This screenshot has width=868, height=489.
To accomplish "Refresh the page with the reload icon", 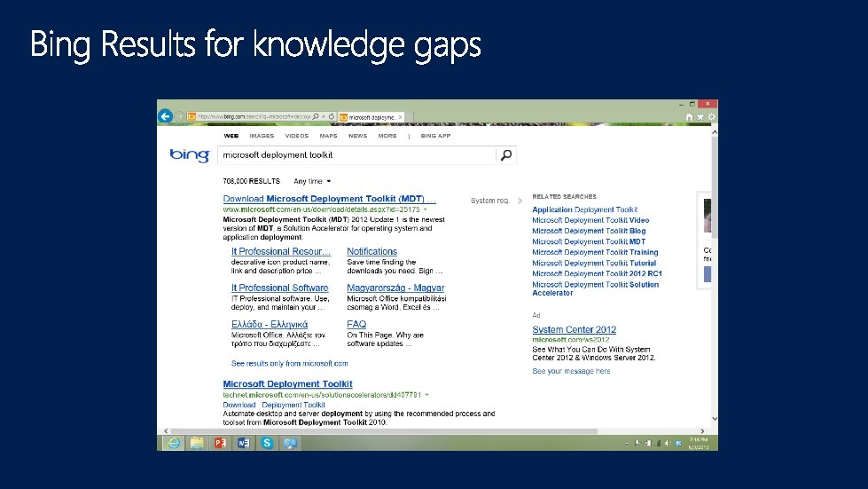I will pyautogui.click(x=331, y=117).
